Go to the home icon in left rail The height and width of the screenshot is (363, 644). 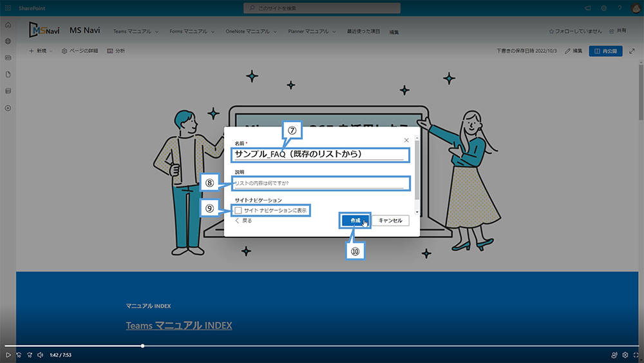8,25
